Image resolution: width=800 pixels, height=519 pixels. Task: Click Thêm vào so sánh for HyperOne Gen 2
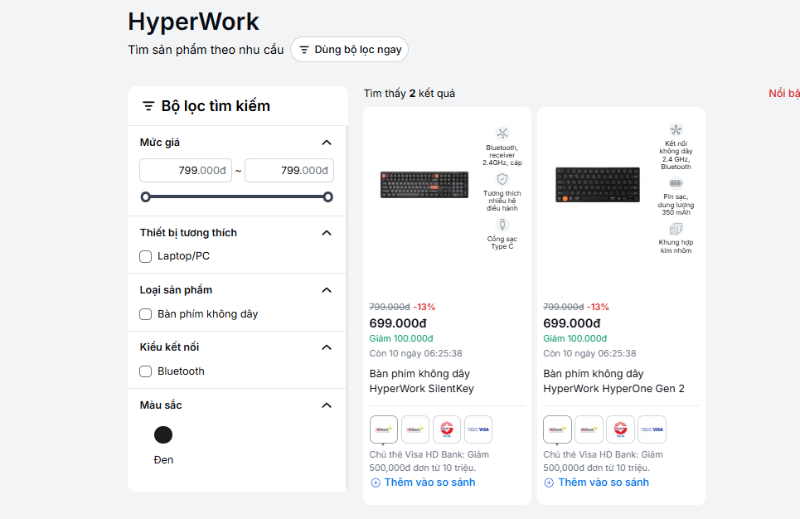(596, 482)
